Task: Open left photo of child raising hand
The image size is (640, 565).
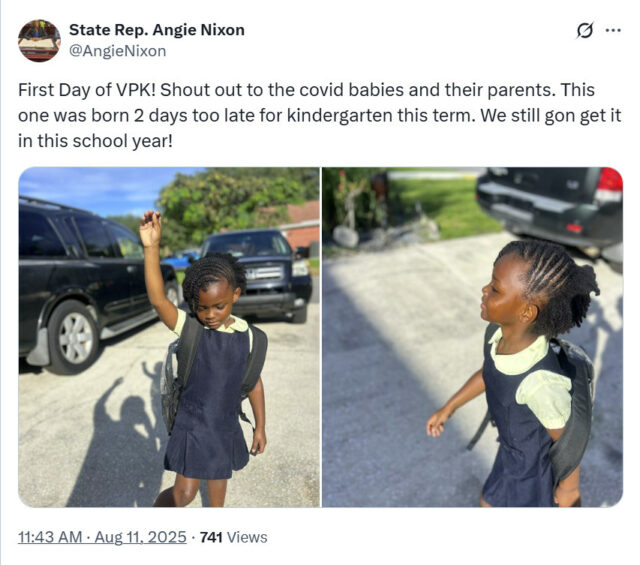Action: click(x=169, y=337)
